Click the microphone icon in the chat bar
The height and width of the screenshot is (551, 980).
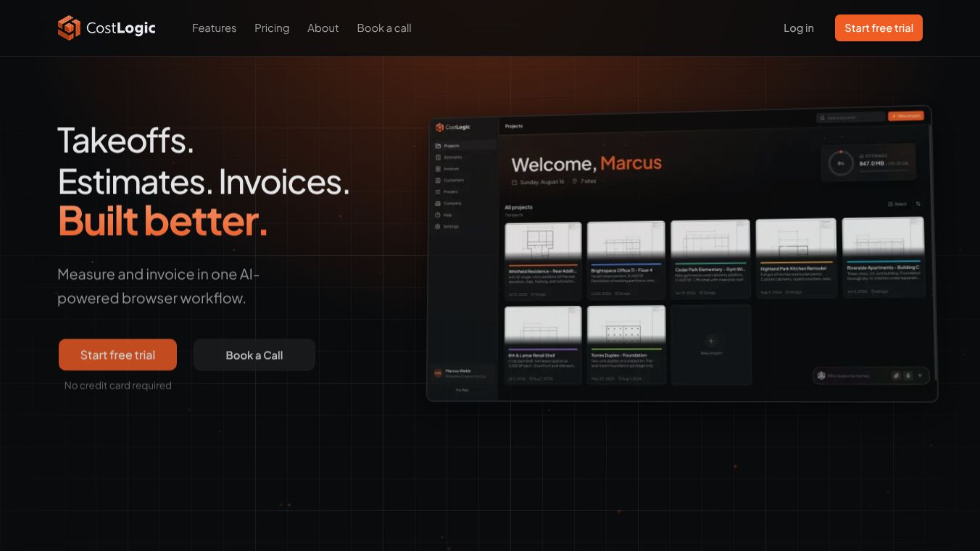(x=908, y=376)
